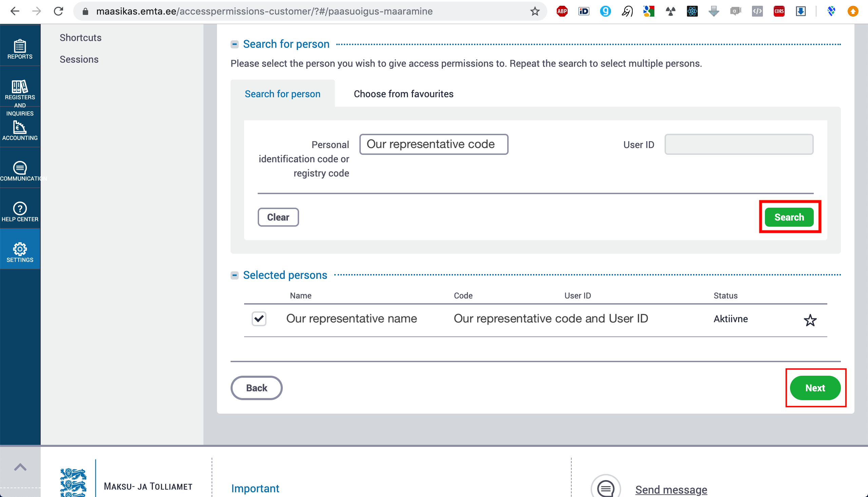Click the Clear button

click(x=278, y=217)
